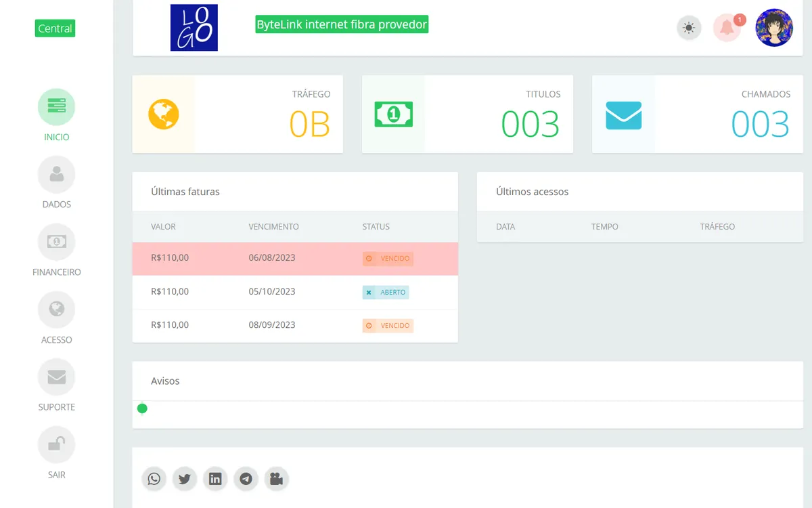This screenshot has height=508, width=812.
Task: Click the TITULOS banknote icon
Action: (394, 114)
